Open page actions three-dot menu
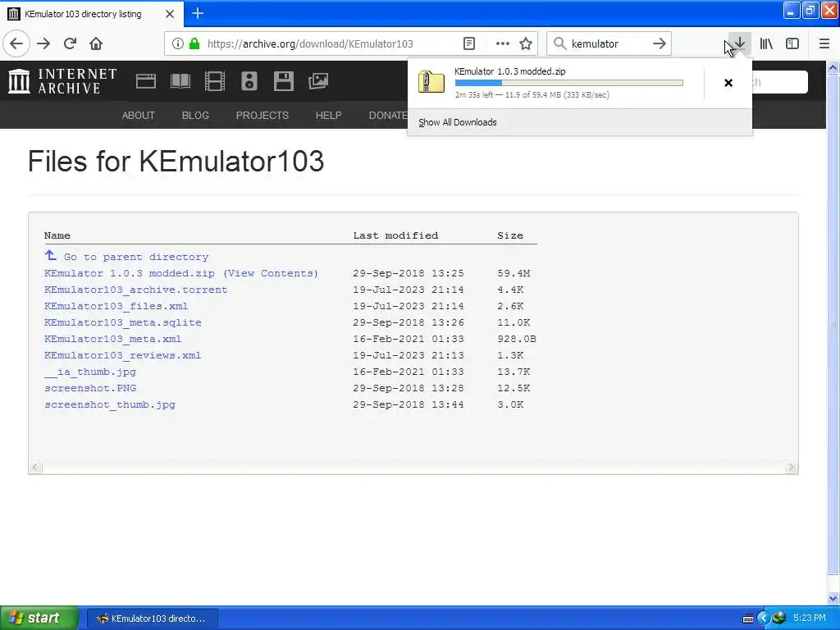Image resolution: width=840 pixels, height=630 pixels. (x=503, y=44)
